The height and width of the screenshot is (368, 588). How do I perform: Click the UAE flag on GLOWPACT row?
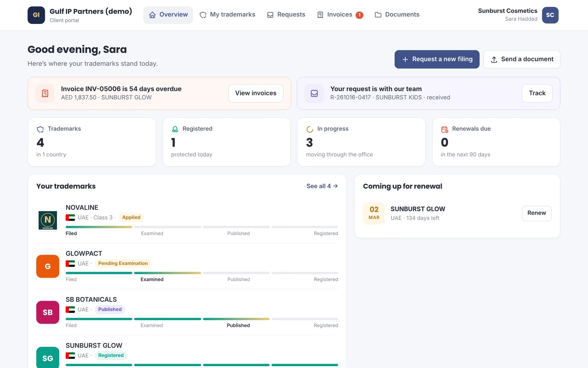pyautogui.click(x=70, y=263)
